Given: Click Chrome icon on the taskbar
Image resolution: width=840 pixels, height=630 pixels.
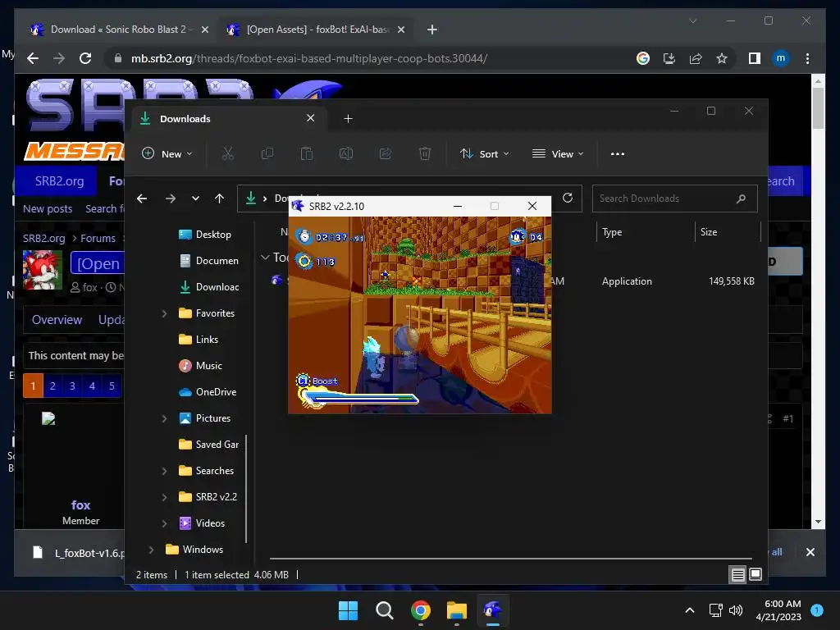Looking at the screenshot, I should click(421, 610).
